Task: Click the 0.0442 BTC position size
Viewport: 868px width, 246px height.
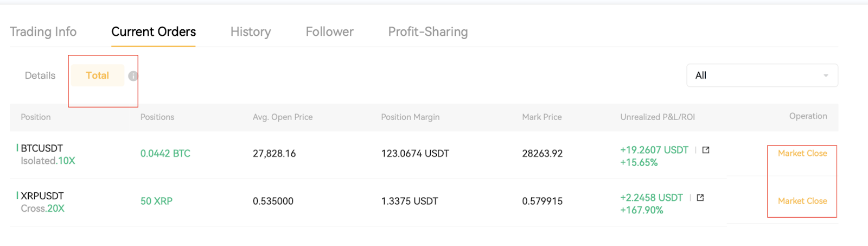Action: coord(165,154)
